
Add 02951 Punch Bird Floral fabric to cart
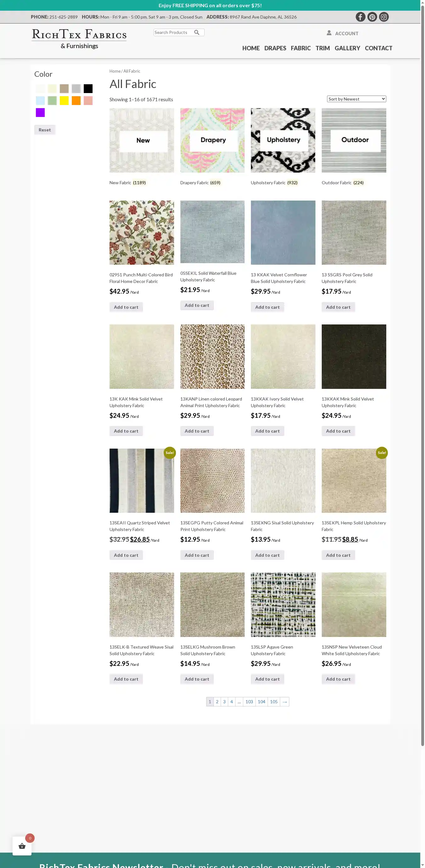126,307
